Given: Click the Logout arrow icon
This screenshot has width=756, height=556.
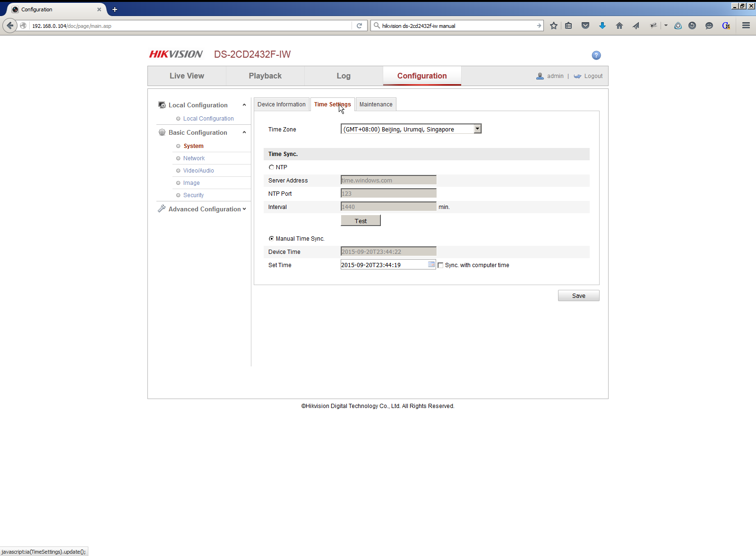Looking at the screenshot, I should click(577, 76).
